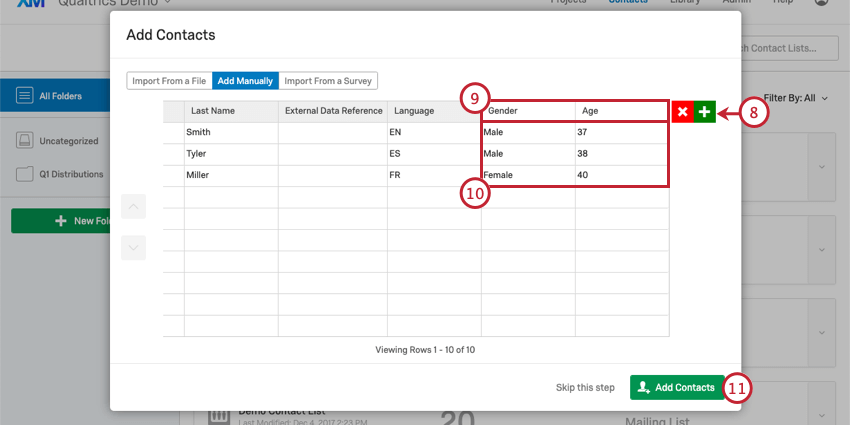Click the Q1 Distributions folder icon
This screenshot has width=850, height=425.
tap(24, 175)
